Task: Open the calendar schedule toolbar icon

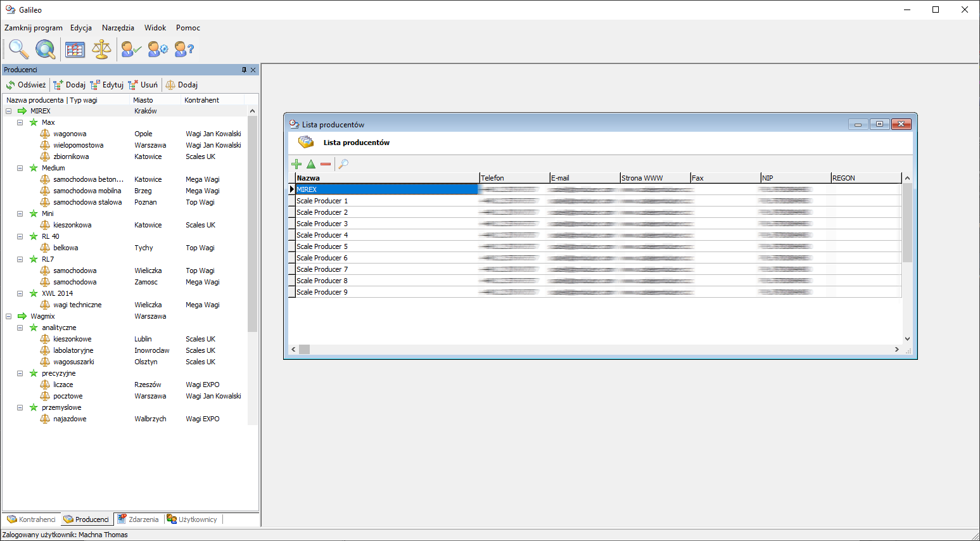Action: [x=75, y=49]
